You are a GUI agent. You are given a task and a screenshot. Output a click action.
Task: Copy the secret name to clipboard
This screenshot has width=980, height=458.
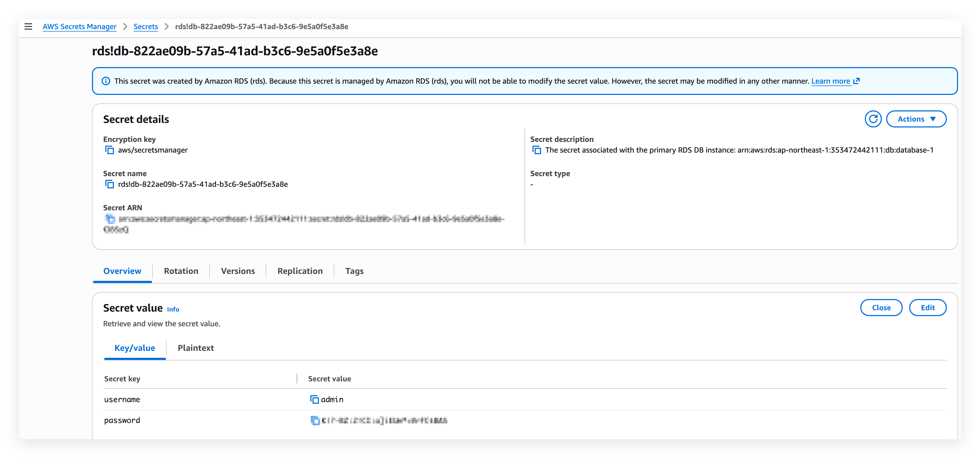pyautogui.click(x=110, y=184)
